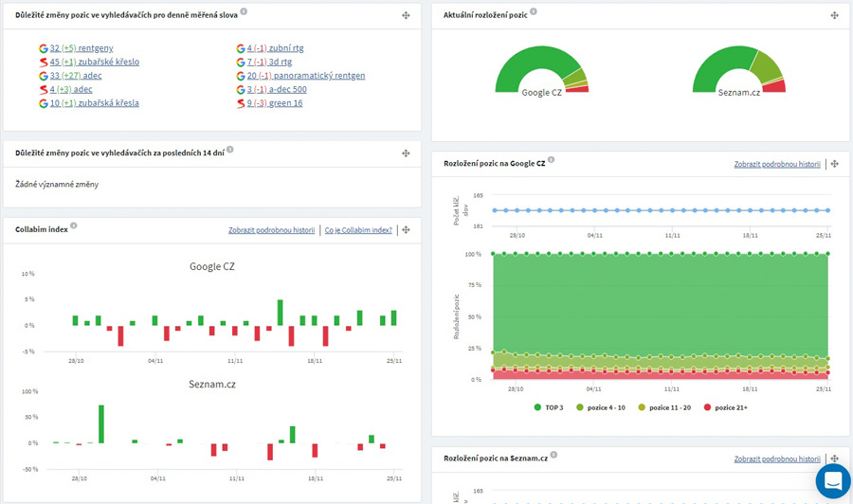Click info icon next to Collabim index title
The width and height of the screenshot is (853, 504).
click(74, 226)
